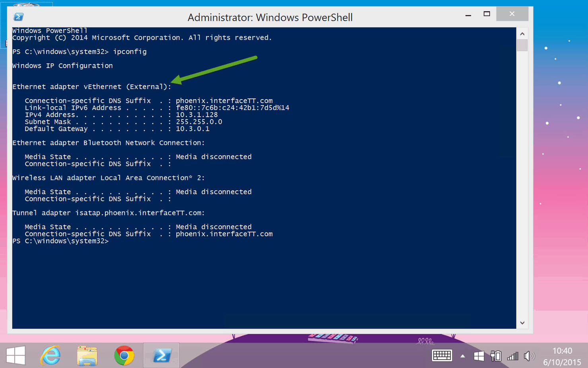This screenshot has height=368, width=588.
Task: Click the 'ipconfig' command text
Action: tap(130, 52)
